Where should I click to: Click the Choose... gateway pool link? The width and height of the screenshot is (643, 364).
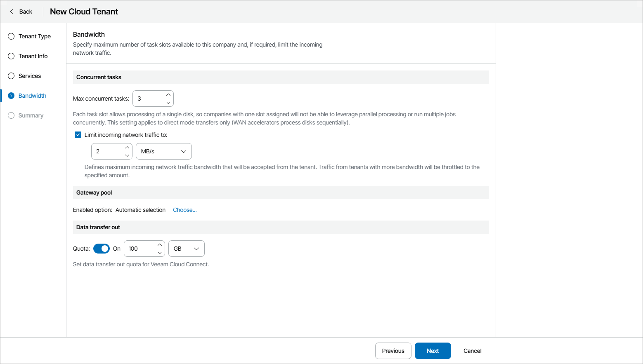coord(184,210)
